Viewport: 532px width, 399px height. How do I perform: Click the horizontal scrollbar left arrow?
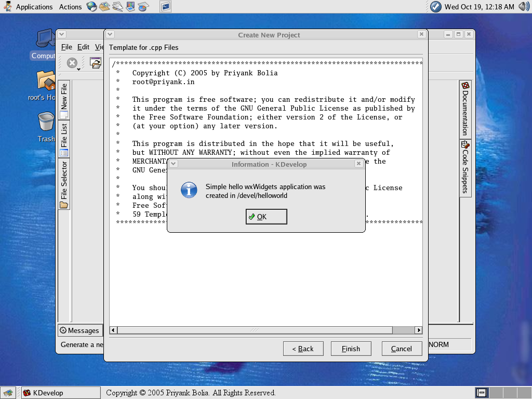pos(113,330)
